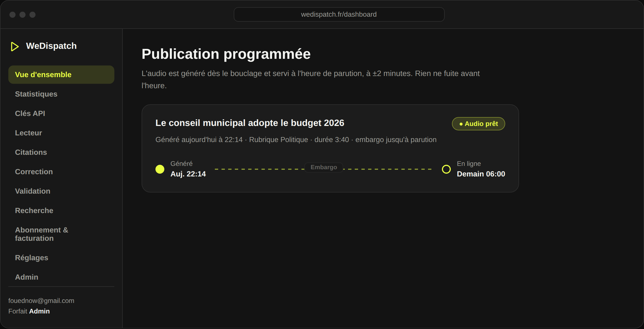Viewport: 644px width, 329px height.
Task: Click the WeDispatch play-triangle logo icon
Action: tap(15, 46)
